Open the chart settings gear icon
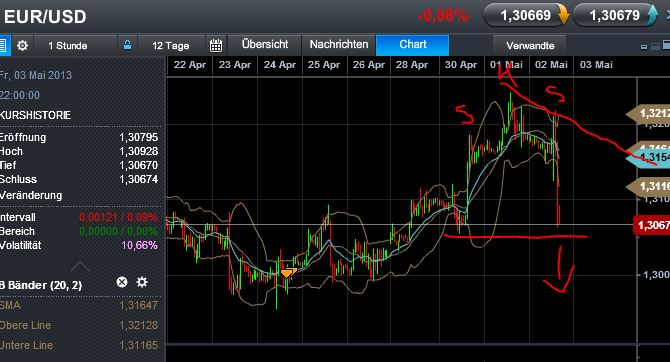 coord(22,45)
